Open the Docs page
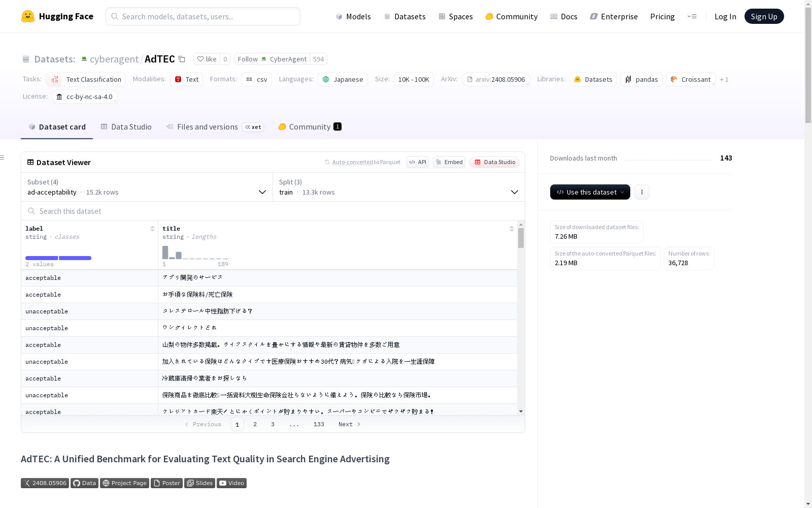Screen dimensions: 812x508 (564, 16)
